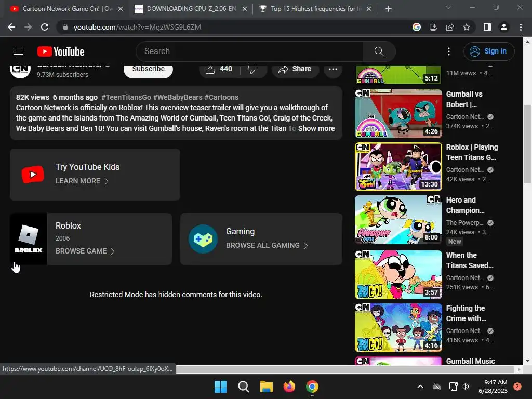The image size is (532, 399).
Task: Click the #Cartoons hashtag
Action: point(221,97)
